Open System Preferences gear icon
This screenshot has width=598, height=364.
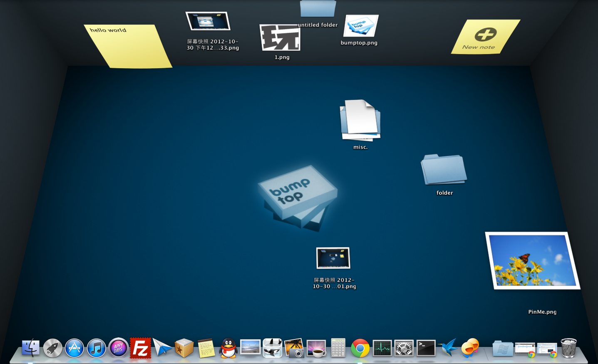404,348
